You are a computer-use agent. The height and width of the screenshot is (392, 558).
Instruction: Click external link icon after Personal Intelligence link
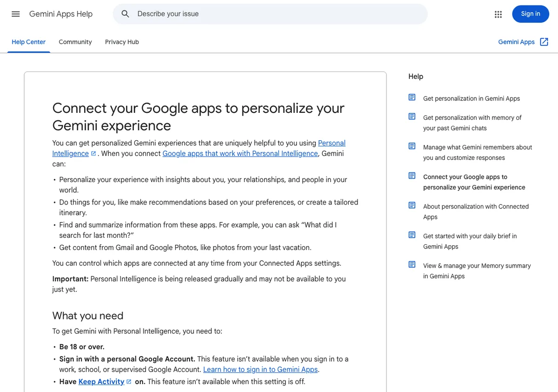coord(93,154)
